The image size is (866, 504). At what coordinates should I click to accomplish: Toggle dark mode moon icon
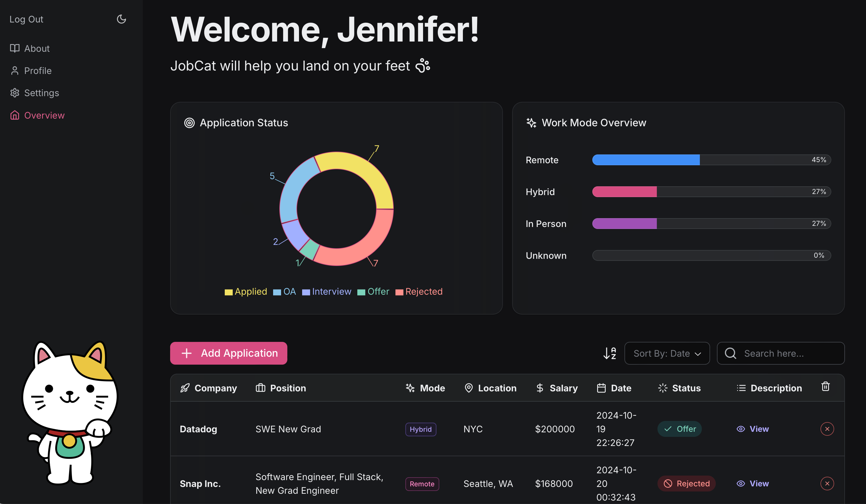121,19
